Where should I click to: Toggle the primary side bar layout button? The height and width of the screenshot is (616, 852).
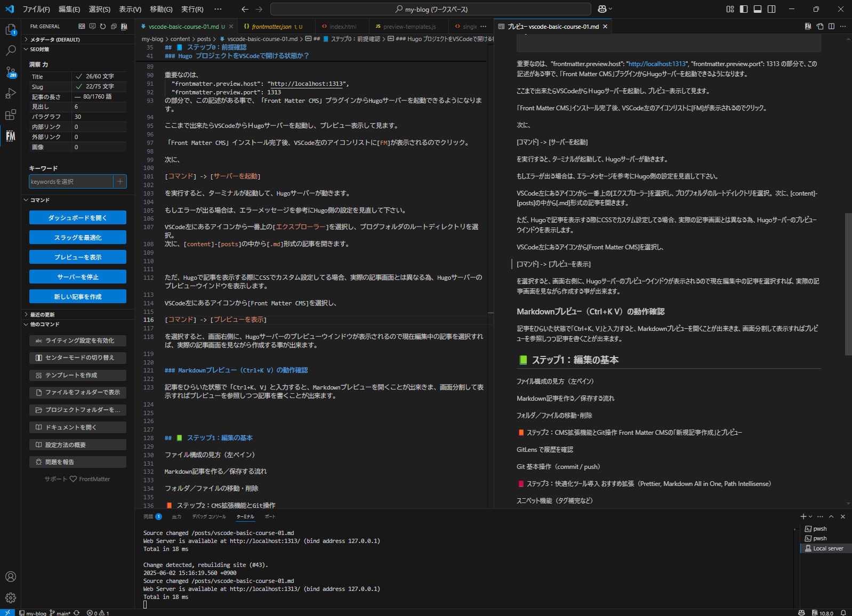click(744, 9)
